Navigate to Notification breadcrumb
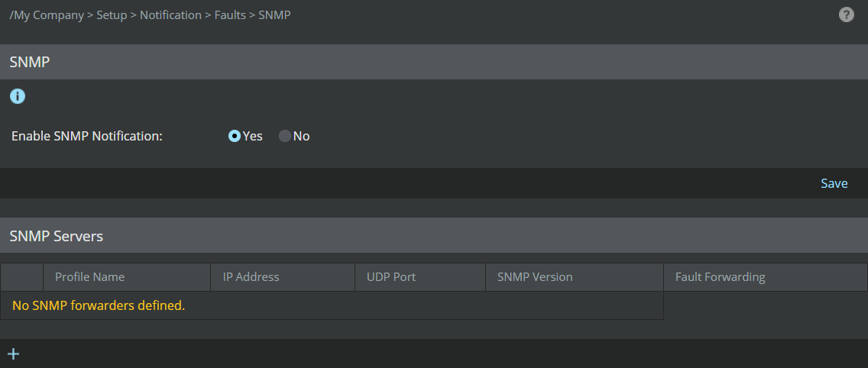The image size is (868, 368). [x=170, y=15]
